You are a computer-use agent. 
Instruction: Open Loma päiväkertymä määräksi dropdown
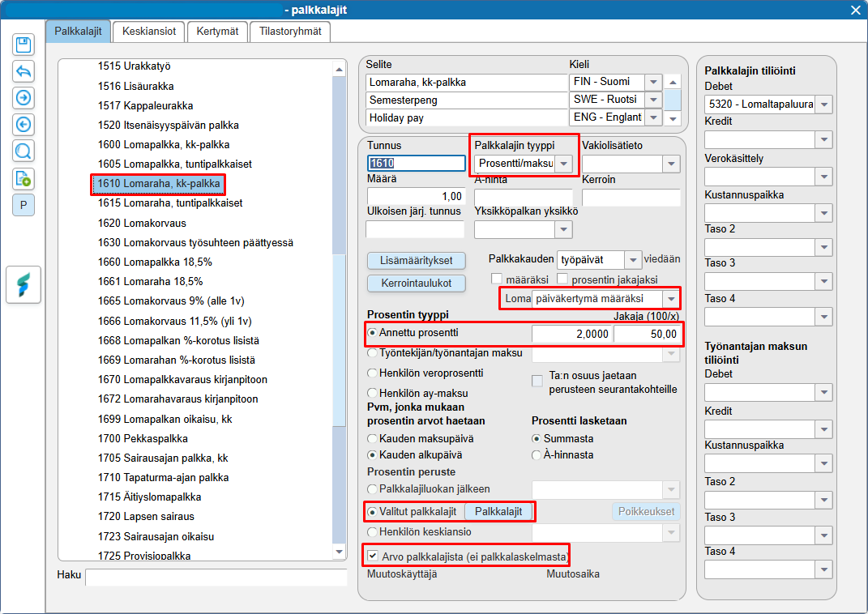pos(671,299)
